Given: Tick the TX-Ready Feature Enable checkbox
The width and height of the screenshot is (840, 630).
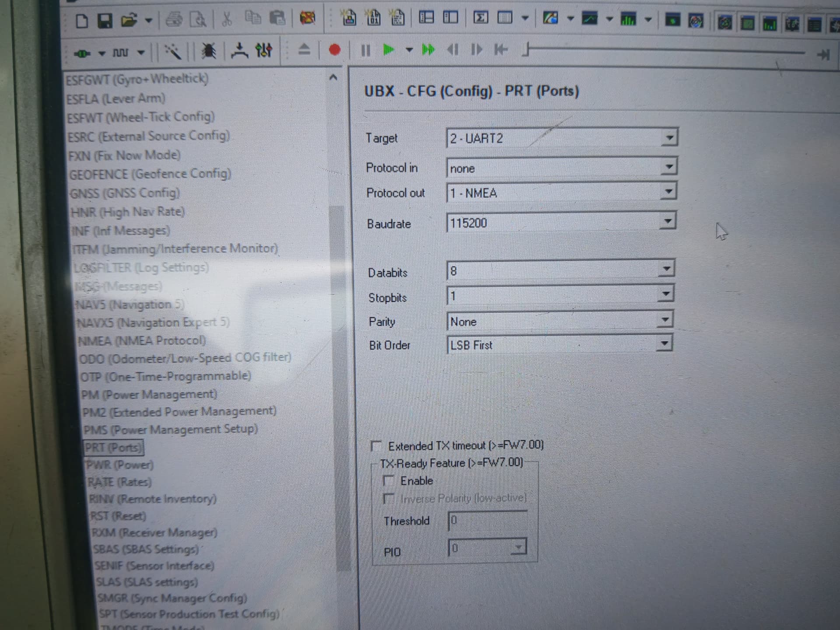Looking at the screenshot, I should click(x=388, y=481).
